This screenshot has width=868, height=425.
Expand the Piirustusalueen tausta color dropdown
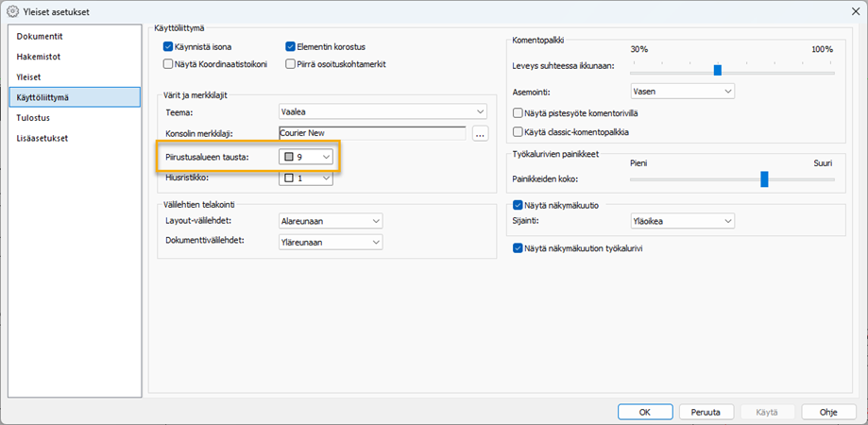click(x=306, y=156)
